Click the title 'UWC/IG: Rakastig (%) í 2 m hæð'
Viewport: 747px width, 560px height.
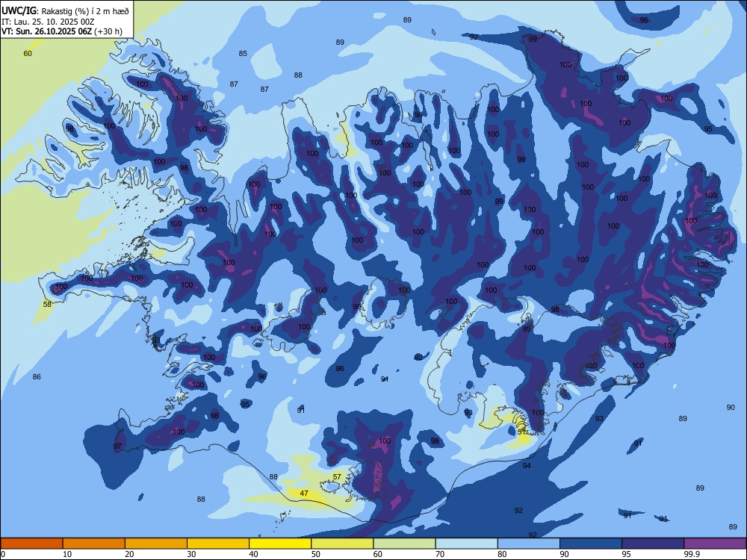(x=65, y=10)
